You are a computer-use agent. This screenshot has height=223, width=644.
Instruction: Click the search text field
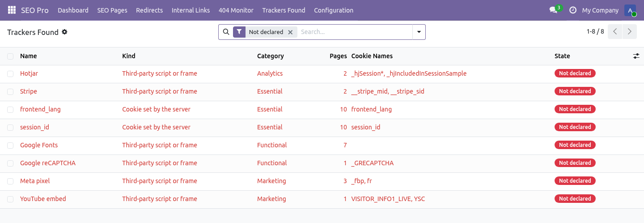point(355,32)
